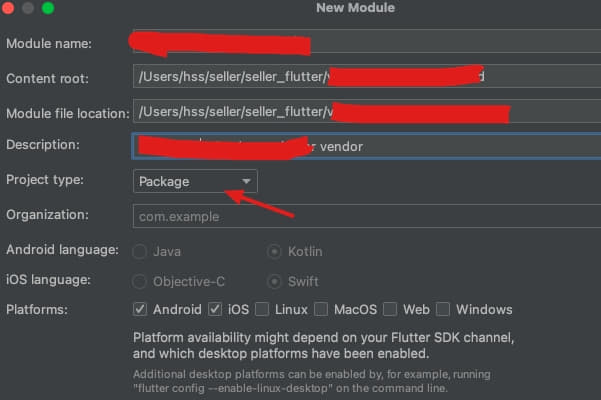Select Java as Android language
601x400 pixels.
tap(140, 251)
